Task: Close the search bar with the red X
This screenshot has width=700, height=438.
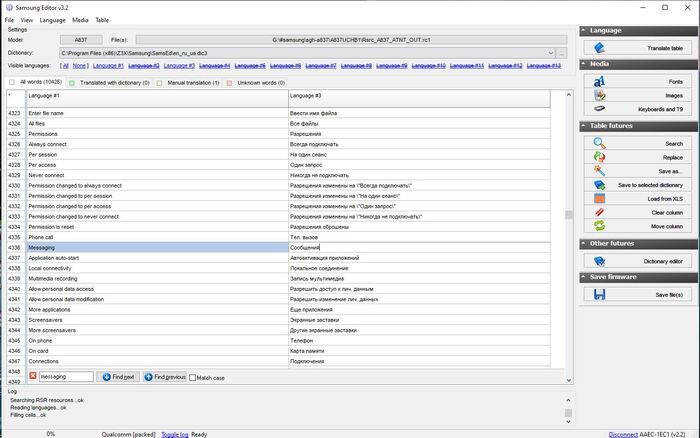Action: (33, 376)
